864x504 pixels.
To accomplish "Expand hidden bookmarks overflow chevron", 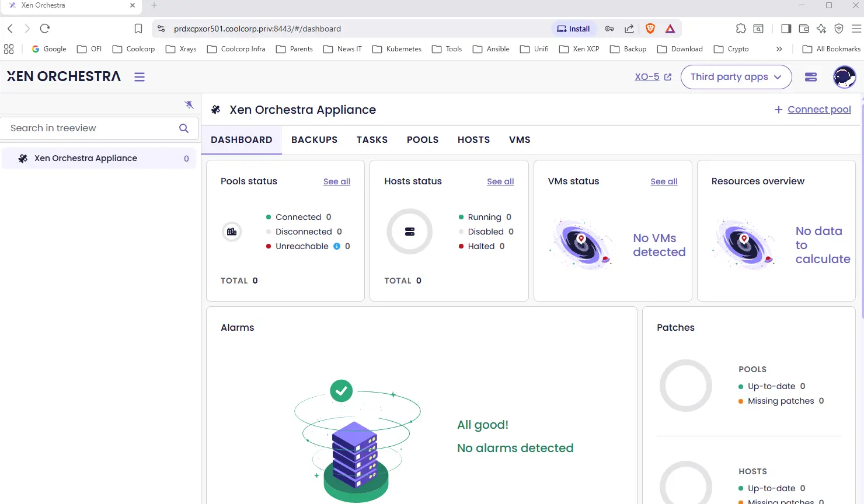I will click(779, 49).
